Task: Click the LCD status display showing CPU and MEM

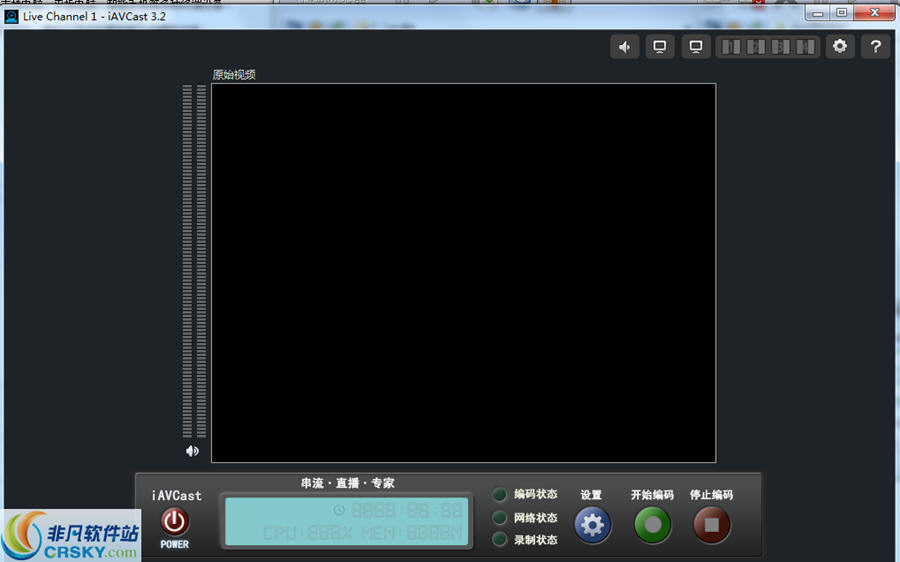Action: tap(347, 521)
